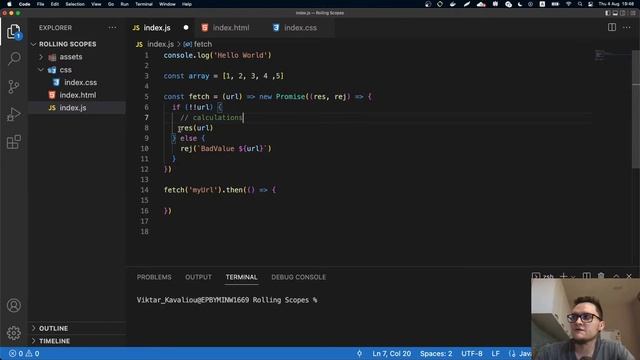Click the errors and warnings status item
640x360 pixels.
coord(24,353)
